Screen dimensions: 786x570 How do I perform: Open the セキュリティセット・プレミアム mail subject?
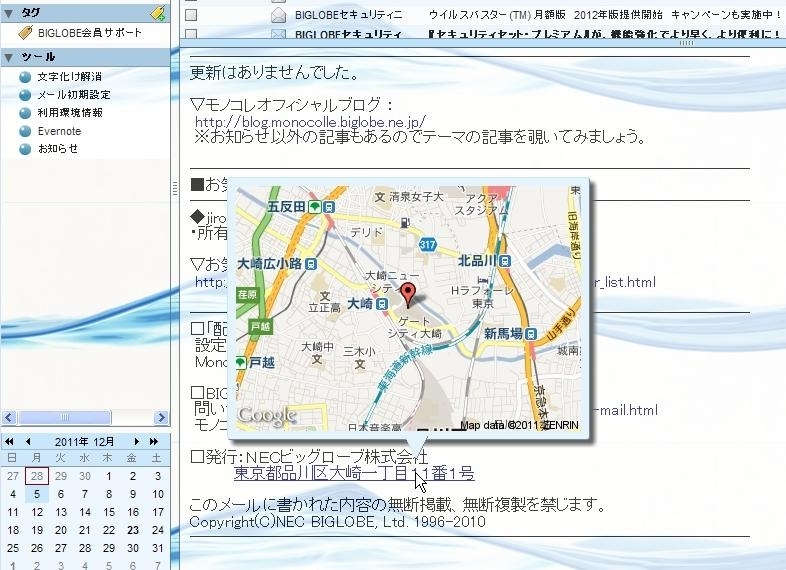click(x=605, y=35)
